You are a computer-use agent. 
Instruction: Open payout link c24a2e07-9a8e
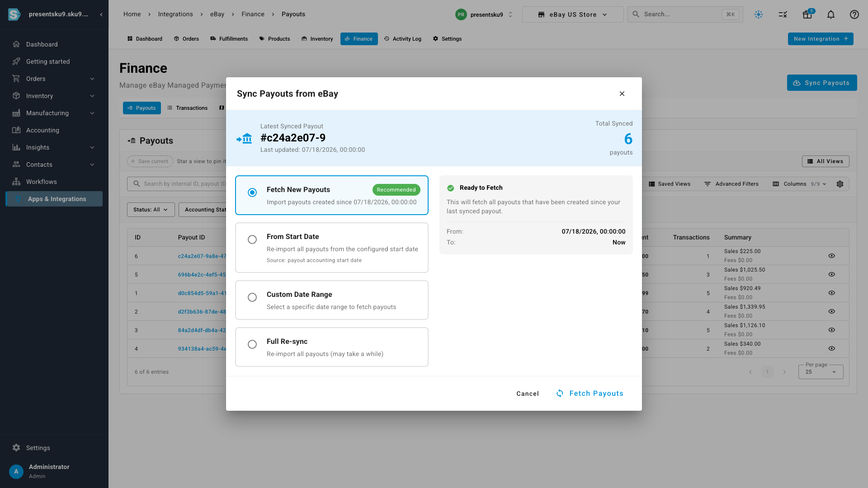[202, 256]
